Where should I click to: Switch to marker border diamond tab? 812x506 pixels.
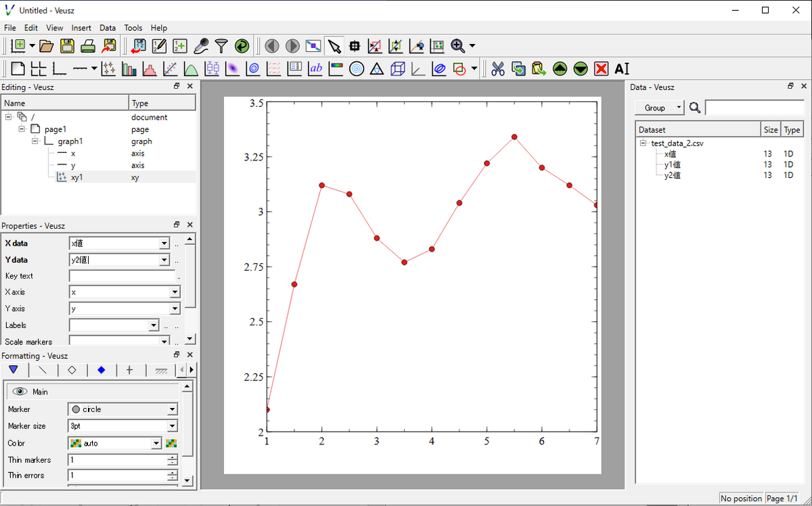tap(72, 370)
